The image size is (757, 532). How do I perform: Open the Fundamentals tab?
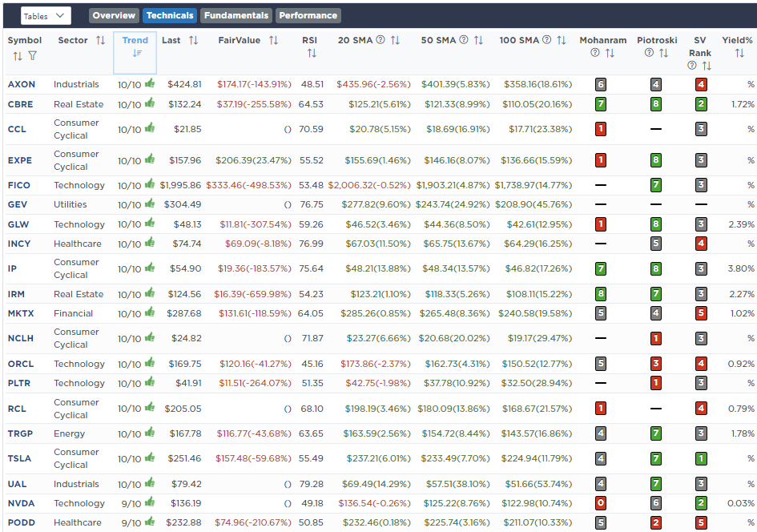(236, 15)
